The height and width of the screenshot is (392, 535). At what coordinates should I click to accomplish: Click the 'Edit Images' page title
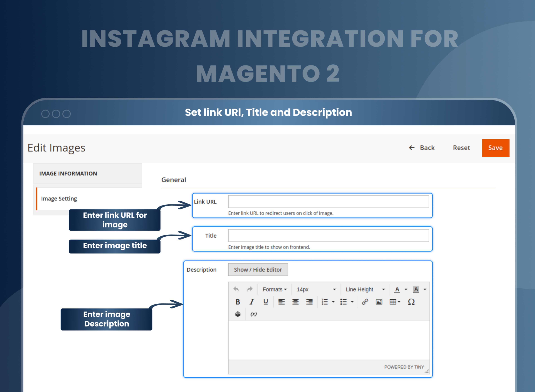[x=57, y=148]
